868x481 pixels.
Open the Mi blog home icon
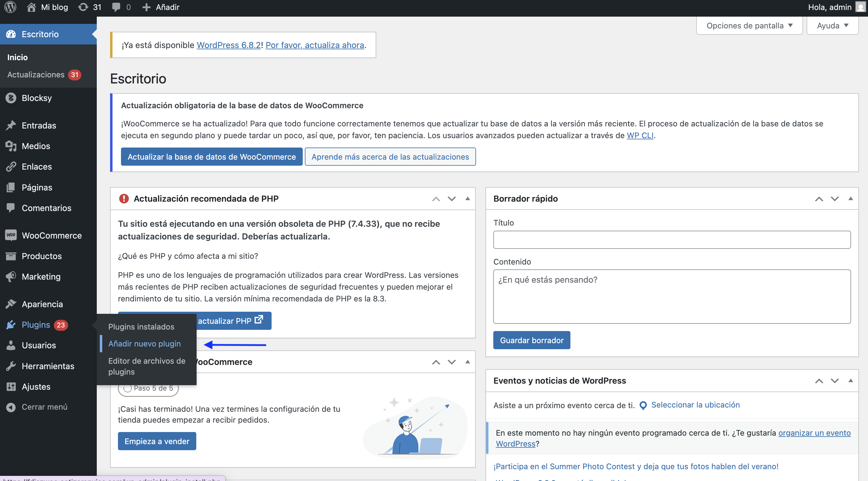point(31,7)
